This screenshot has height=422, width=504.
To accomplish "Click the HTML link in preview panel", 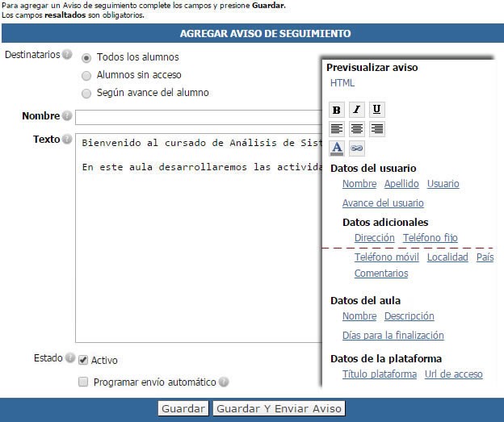I will pos(342,83).
